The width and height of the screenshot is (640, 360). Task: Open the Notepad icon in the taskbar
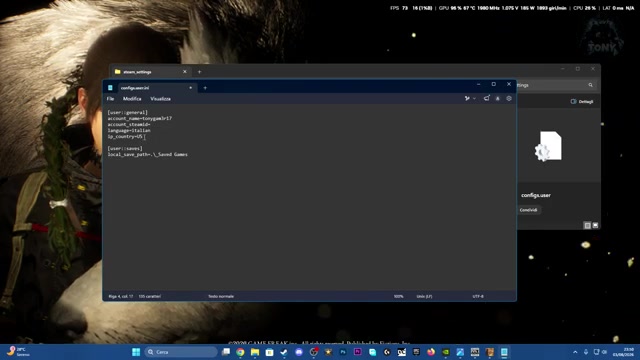[x=504, y=352]
